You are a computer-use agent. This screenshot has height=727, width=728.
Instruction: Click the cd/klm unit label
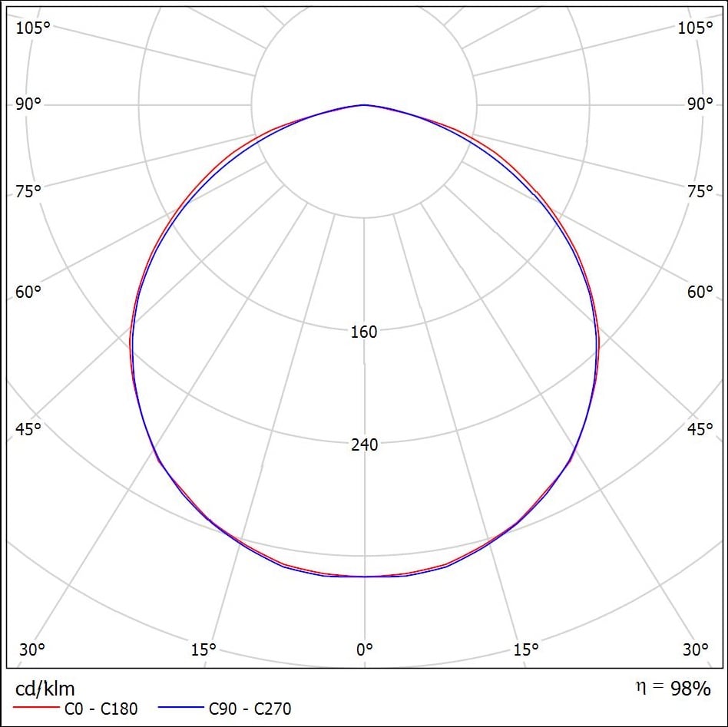click(45, 689)
